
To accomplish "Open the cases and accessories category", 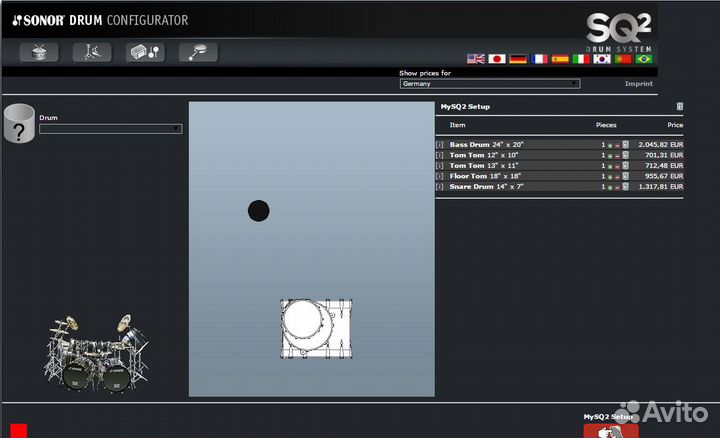I will coord(145,53).
